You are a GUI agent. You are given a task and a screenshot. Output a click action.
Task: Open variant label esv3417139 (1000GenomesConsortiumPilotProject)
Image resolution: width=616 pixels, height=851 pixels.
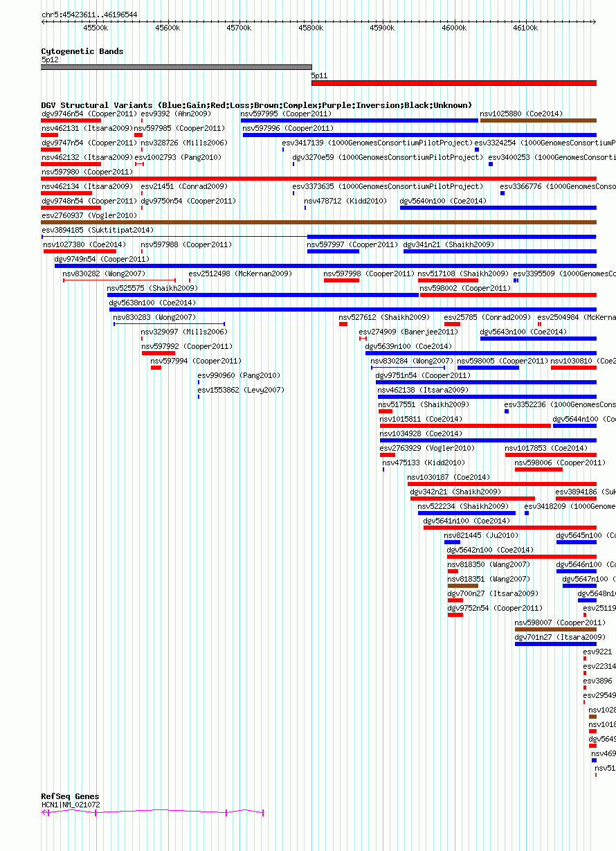click(377, 143)
